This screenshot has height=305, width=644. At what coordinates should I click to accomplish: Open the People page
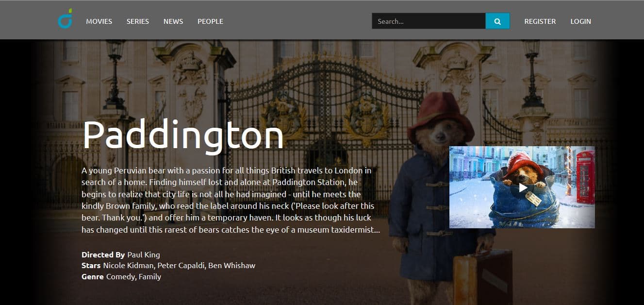[x=210, y=21]
